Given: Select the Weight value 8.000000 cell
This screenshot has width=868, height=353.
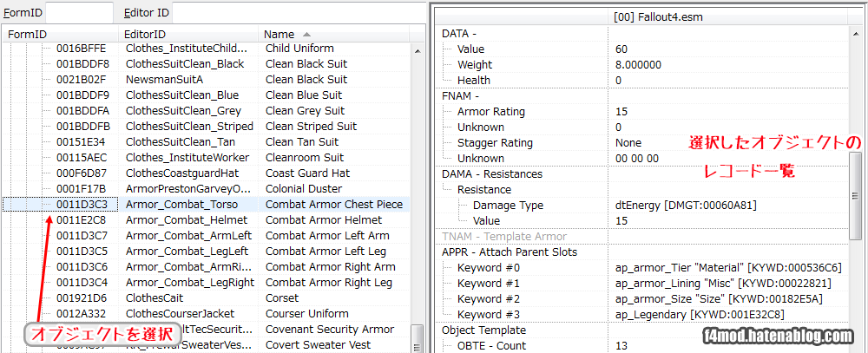Looking at the screenshot, I should click(638, 65).
